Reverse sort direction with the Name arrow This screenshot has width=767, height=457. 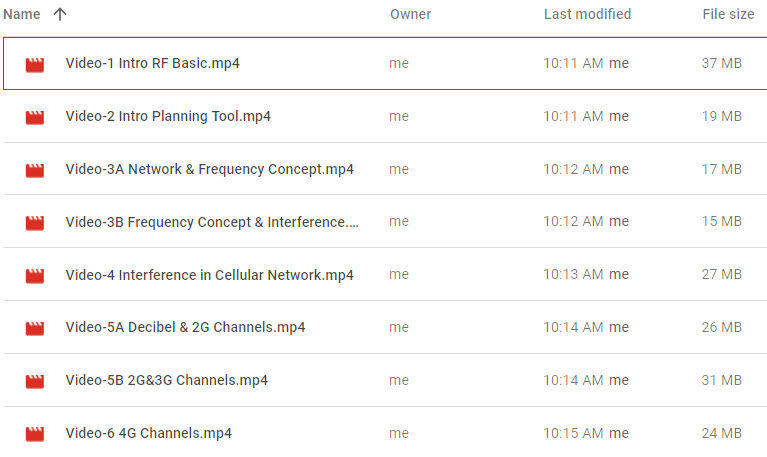(60, 14)
